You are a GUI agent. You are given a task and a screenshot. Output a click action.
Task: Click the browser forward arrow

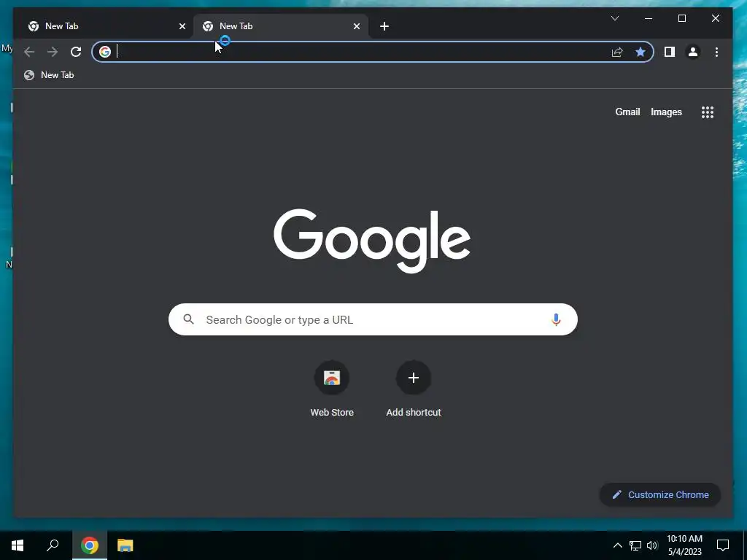[53, 52]
